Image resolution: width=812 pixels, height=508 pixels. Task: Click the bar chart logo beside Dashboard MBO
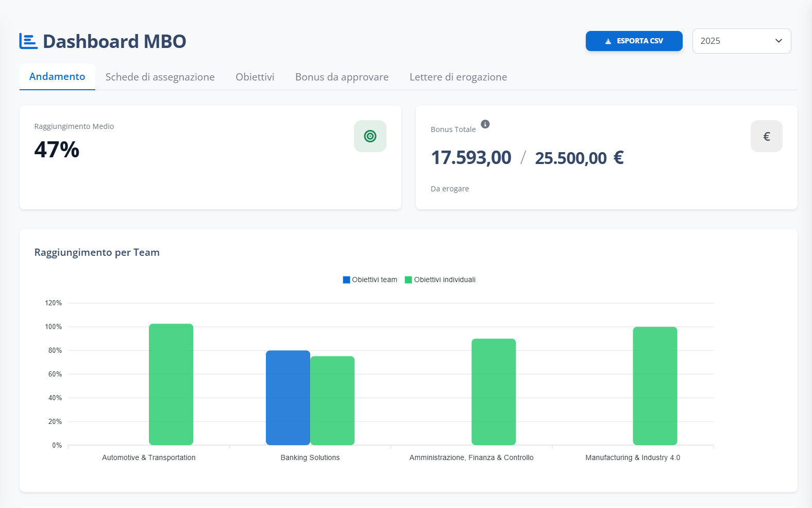pos(28,41)
